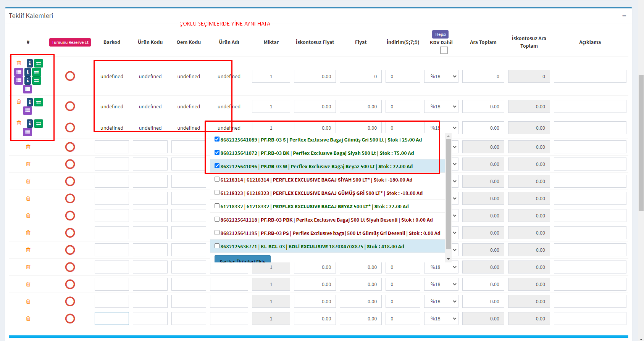The width and height of the screenshot is (644, 341).
Task: Open the first row %18 KDV dropdown
Action: [x=441, y=76]
